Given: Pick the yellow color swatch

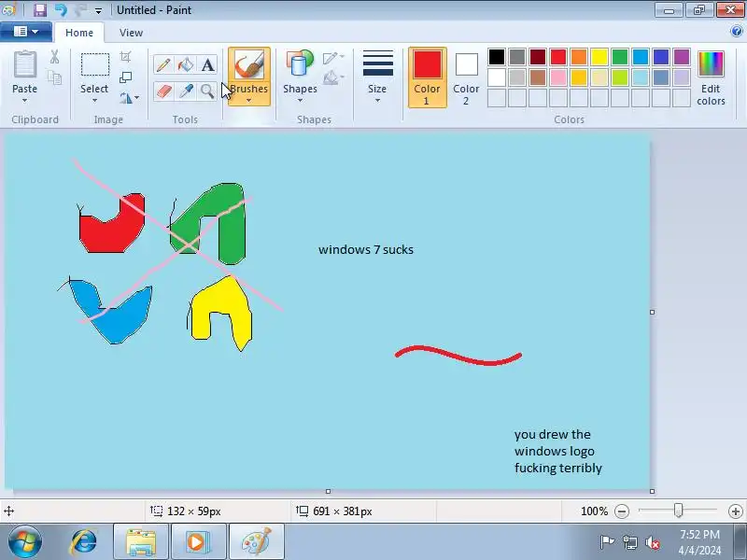Looking at the screenshot, I should (599, 57).
